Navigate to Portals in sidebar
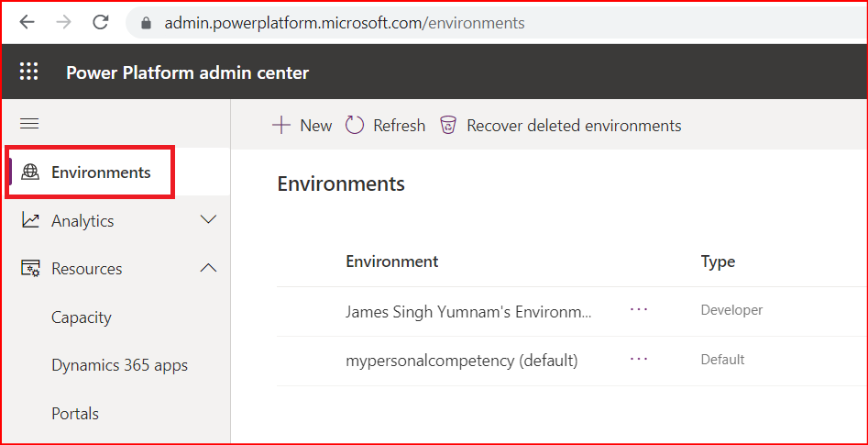The width and height of the screenshot is (868, 445). pyautogui.click(x=75, y=414)
